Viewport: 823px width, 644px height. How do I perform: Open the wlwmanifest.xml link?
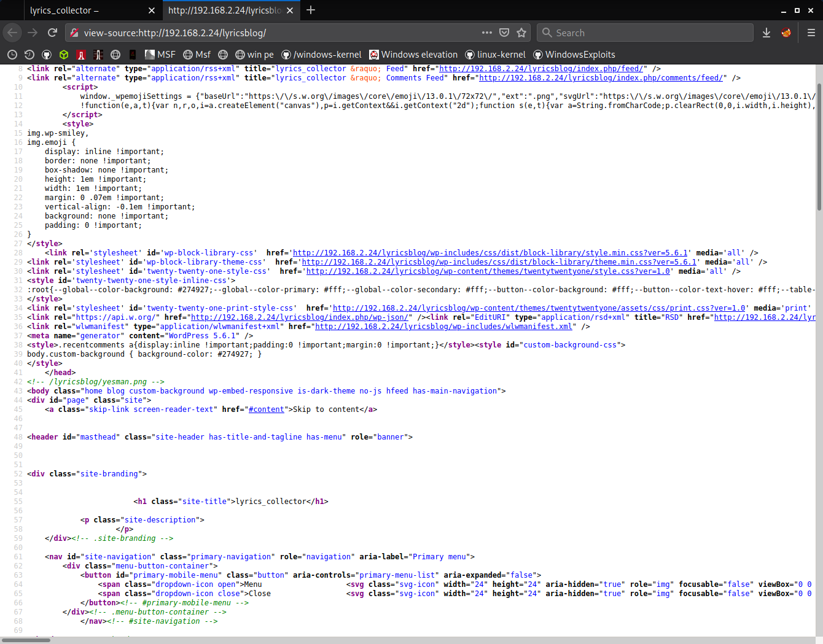tap(443, 327)
